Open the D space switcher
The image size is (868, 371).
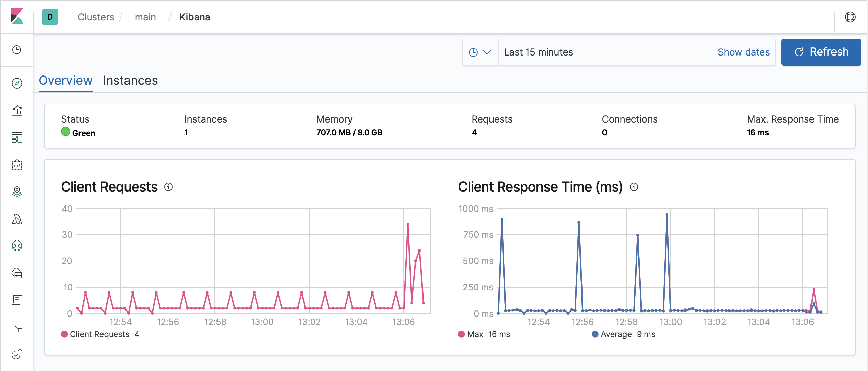click(49, 17)
